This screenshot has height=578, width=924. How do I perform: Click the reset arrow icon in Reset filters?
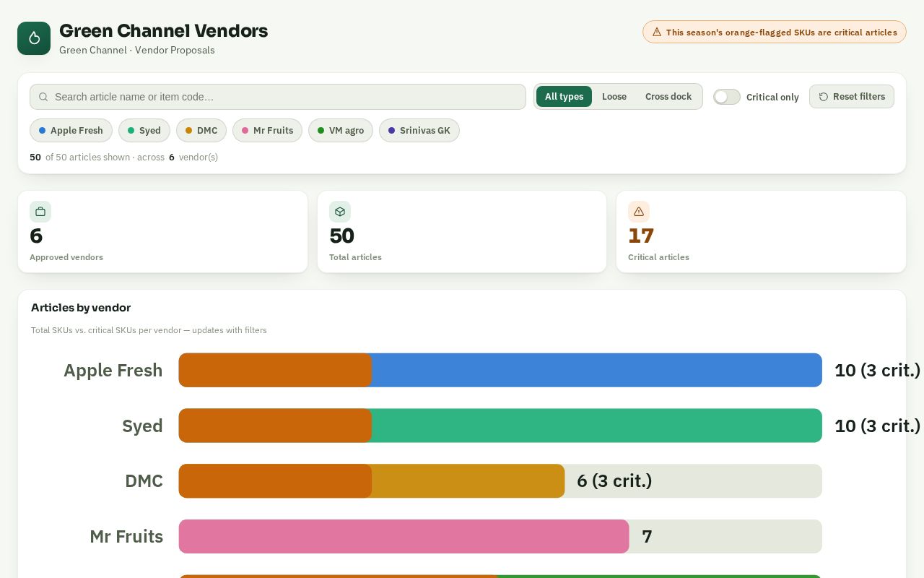coord(824,97)
